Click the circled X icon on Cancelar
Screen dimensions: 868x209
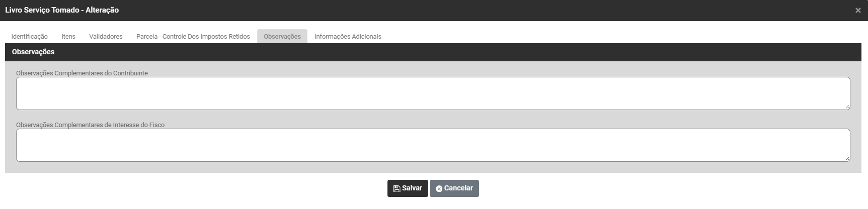[439, 188]
